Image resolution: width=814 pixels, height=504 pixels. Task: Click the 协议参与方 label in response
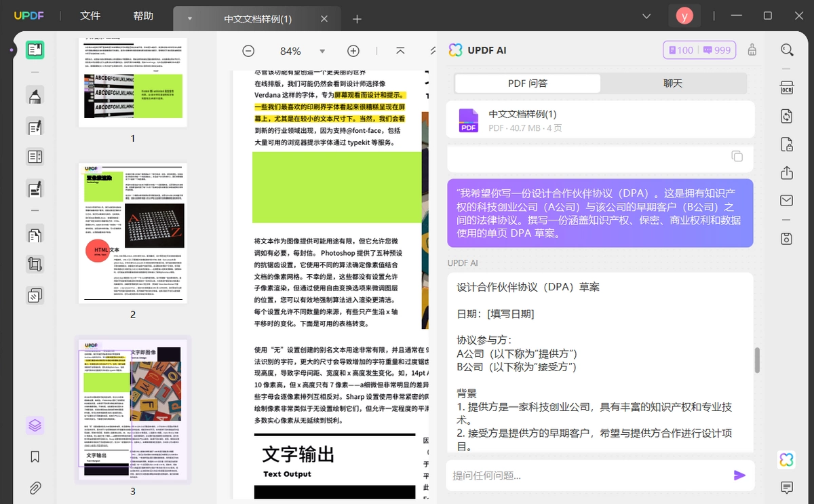click(484, 340)
